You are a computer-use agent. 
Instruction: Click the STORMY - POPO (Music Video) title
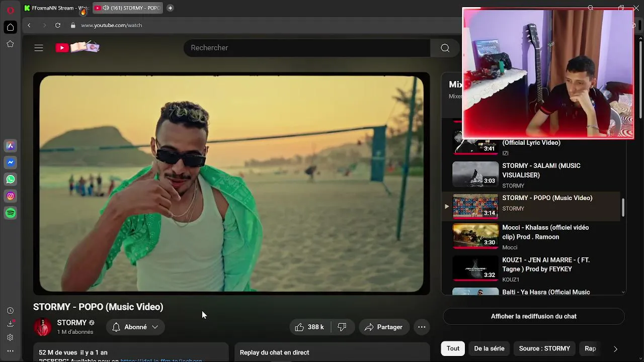click(x=98, y=307)
